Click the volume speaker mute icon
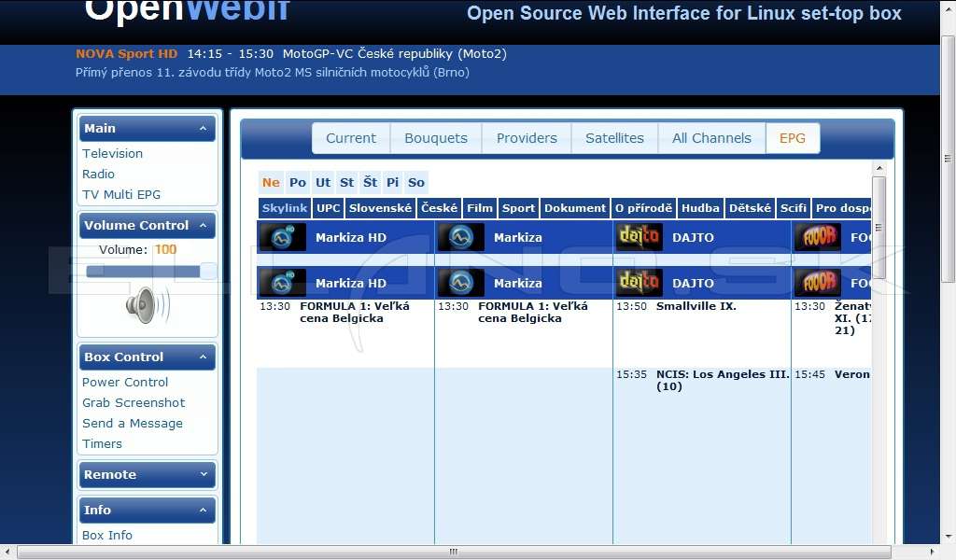This screenshot has height=560, width=956. click(x=148, y=304)
